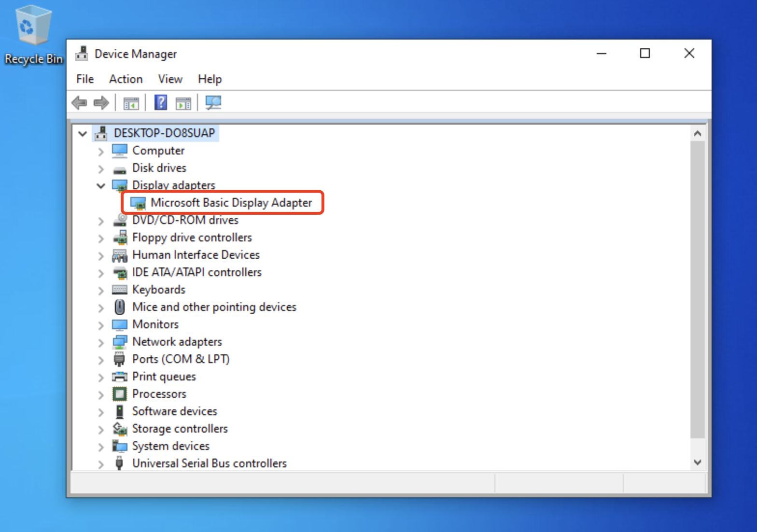
Task: Click the Back arrow toolbar icon
Action: coord(79,103)
